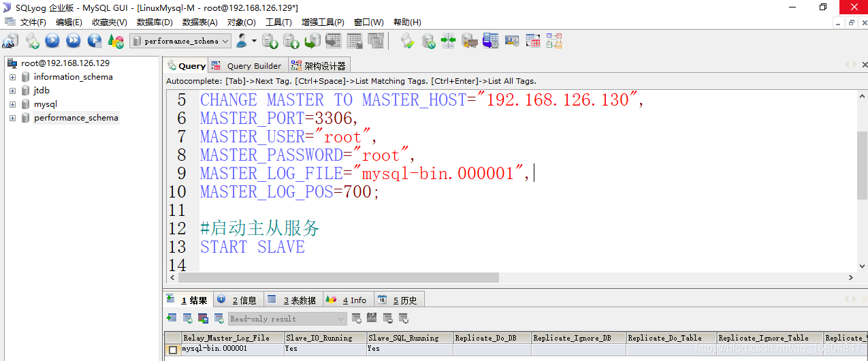Expand the jtdb database node
868x361 pixels.
[x=12, y=91]
